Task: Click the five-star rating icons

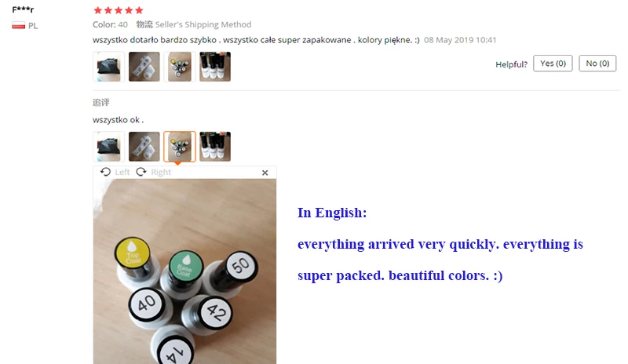Action: [x=119, y=10]
